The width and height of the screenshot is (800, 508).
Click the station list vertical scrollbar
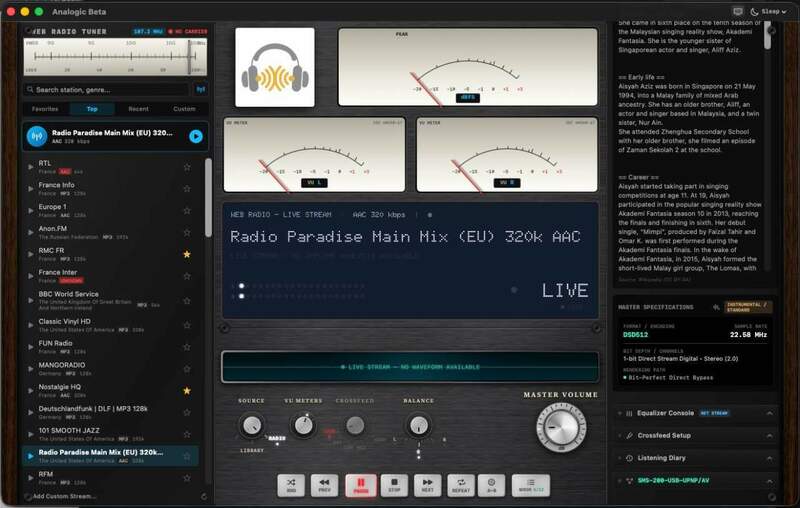208,198
